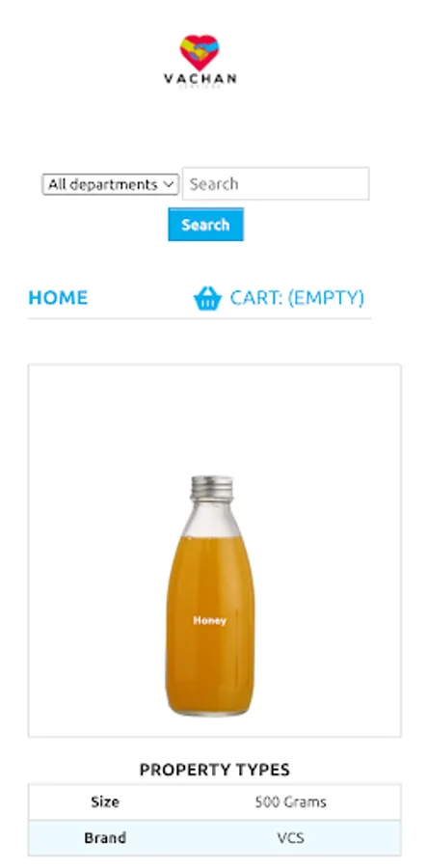Viewport: 427px width, 868px height.
Task: Open the All departments dropdown
Action: (x=111, y=184)
